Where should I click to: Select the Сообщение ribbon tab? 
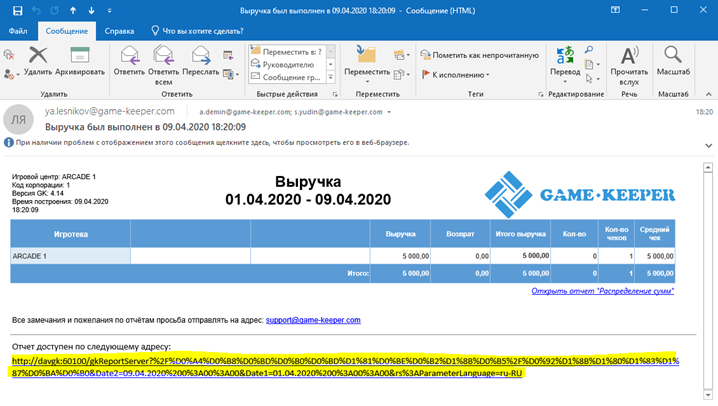pos(67,31)
